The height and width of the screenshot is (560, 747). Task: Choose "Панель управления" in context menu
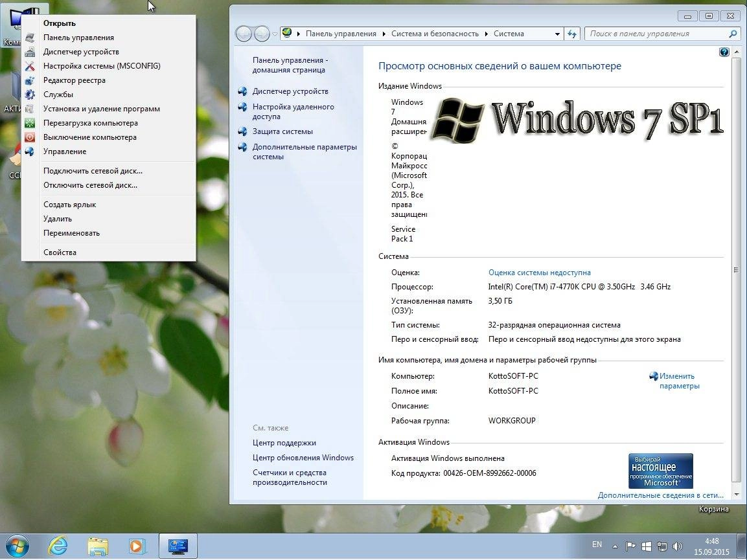click(109, 38)
